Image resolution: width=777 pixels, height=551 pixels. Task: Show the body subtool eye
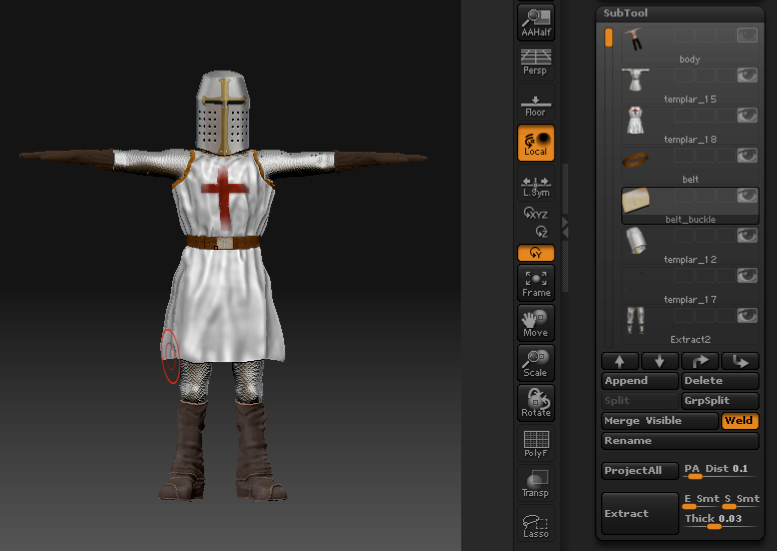pos(747,35)
